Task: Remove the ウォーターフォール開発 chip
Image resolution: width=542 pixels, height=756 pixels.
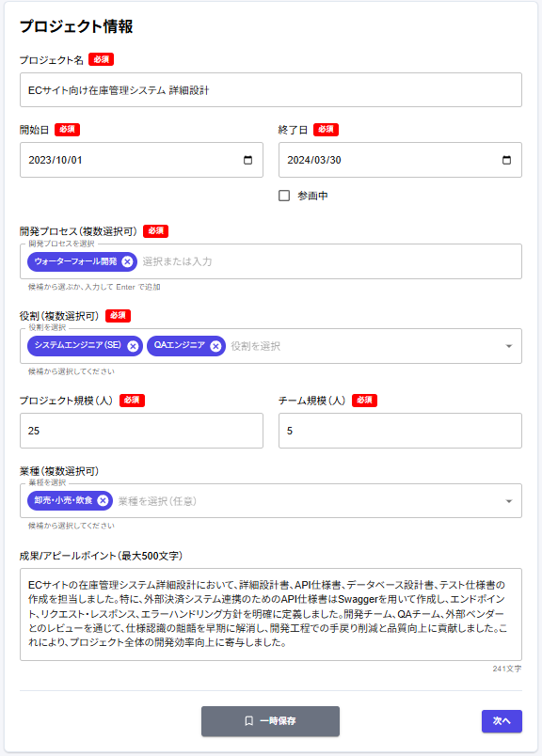Action: [127, 261]
